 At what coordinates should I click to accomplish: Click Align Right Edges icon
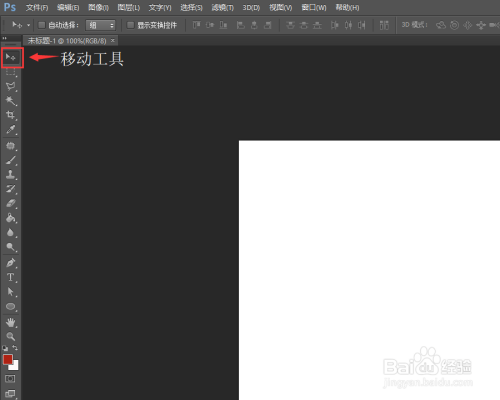pos(267,25)
